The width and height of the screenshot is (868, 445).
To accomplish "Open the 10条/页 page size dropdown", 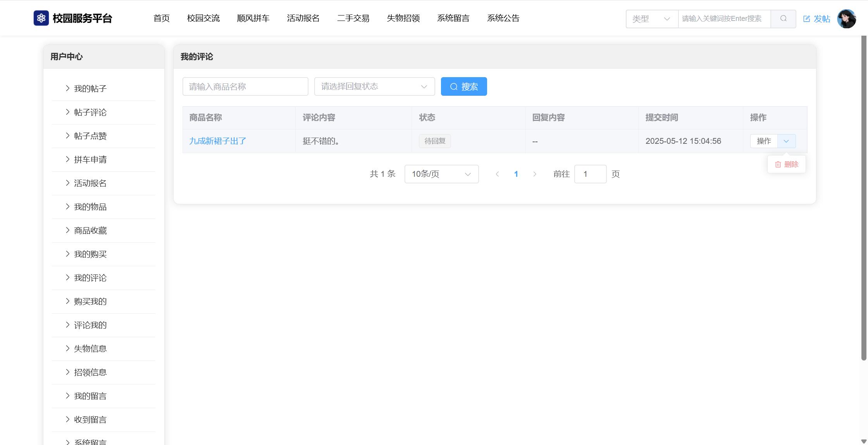I will tap(441, 174).
